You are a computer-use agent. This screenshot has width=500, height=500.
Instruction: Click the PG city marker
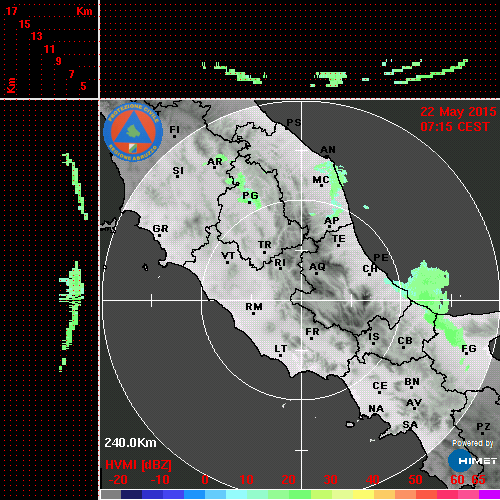point(250,197)
